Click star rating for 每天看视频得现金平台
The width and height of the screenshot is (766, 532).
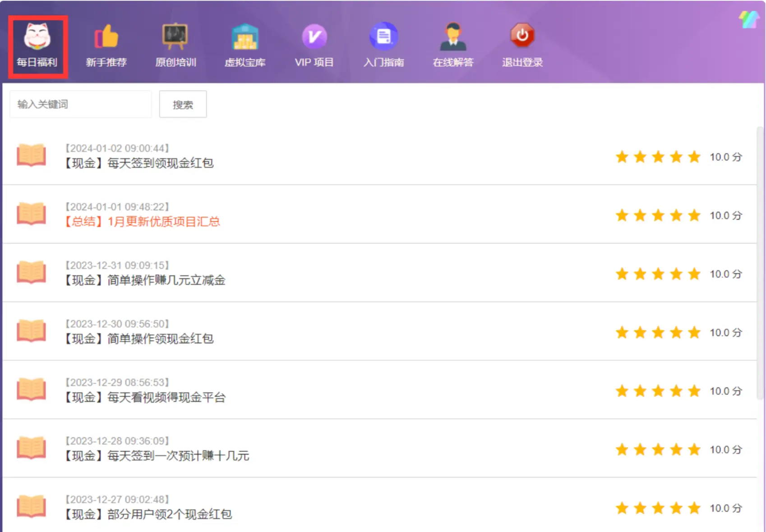click(x=658, y=391)
